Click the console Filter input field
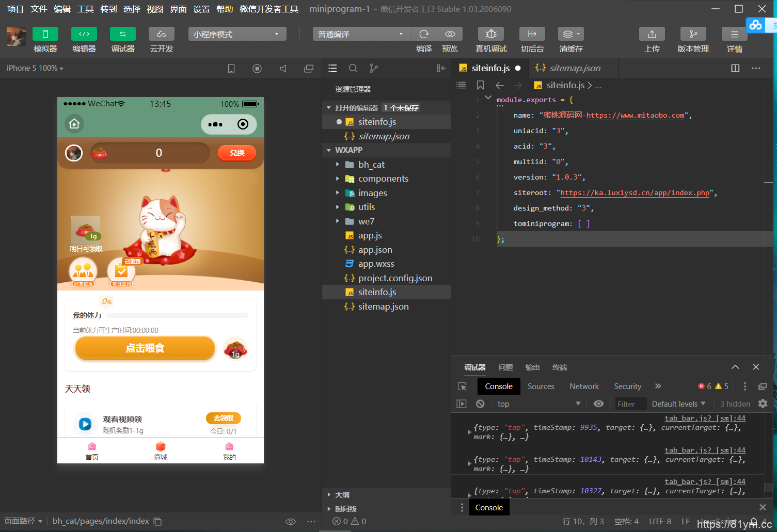Viewport: 777px width, 532px height. pyautogui.click(x=630, y=404)
